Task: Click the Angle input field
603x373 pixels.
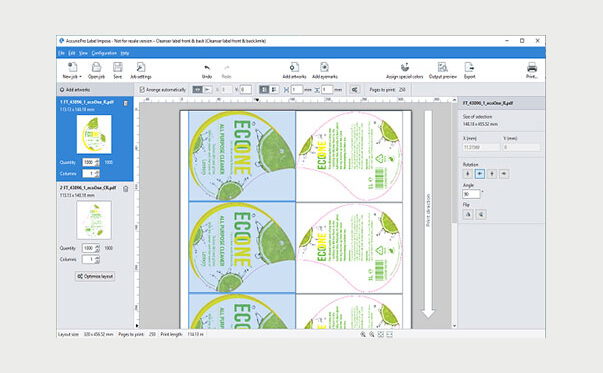Action: click(471, 194)
